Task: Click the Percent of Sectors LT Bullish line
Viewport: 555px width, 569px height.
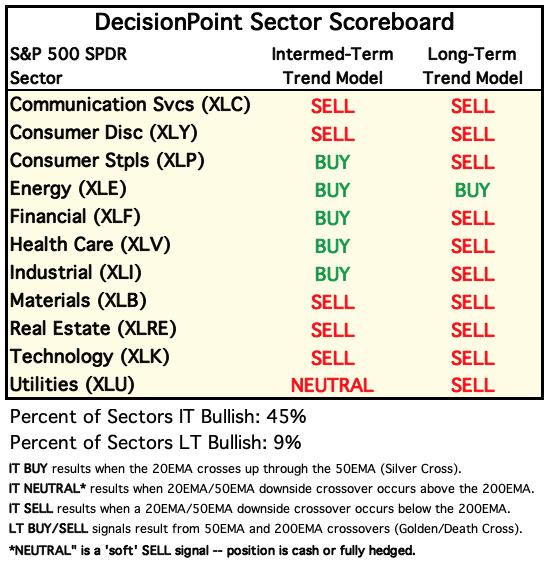Action: pyautogui.click(x=155, y=443)
